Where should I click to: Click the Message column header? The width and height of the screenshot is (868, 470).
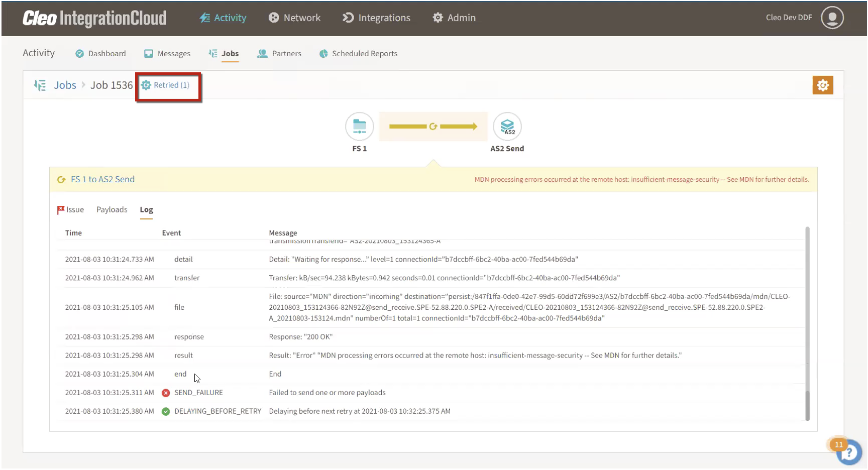point(283,233)
